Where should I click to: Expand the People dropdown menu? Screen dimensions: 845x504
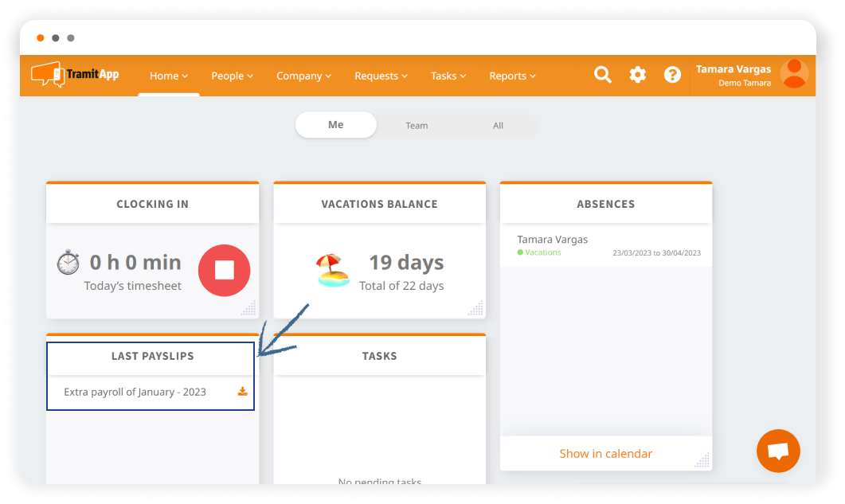pos(232,76)
